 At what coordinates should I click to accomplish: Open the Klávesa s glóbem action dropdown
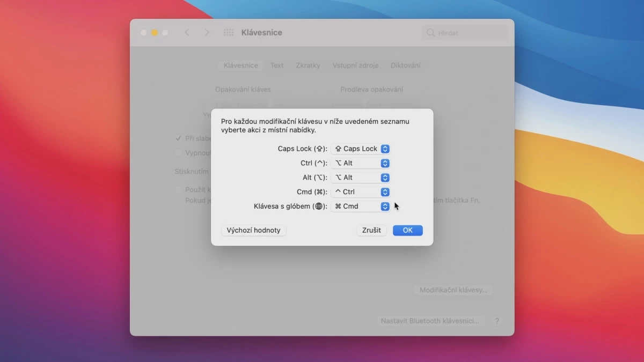click(x=360, y=206)
